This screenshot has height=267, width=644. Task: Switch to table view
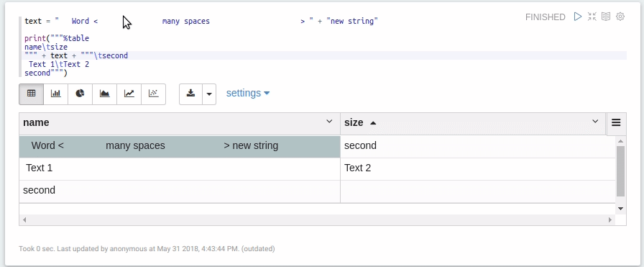click(31, 94)
